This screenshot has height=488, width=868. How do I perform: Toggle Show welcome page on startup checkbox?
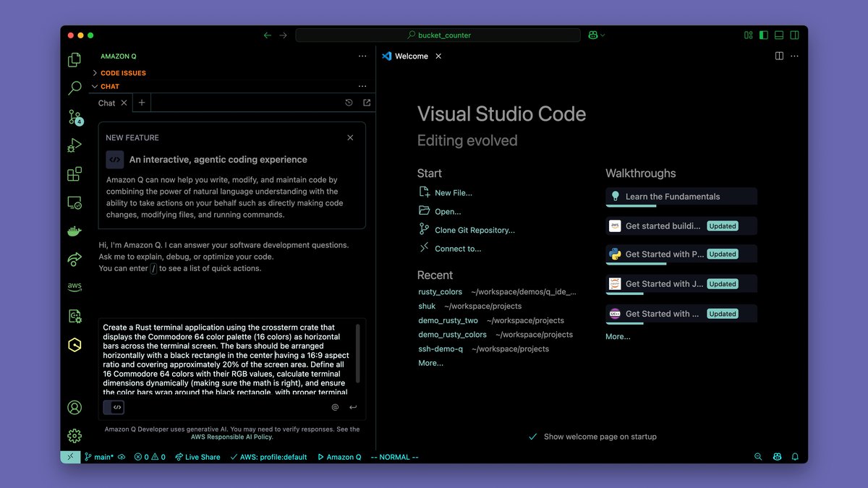(x=532, y=437)
